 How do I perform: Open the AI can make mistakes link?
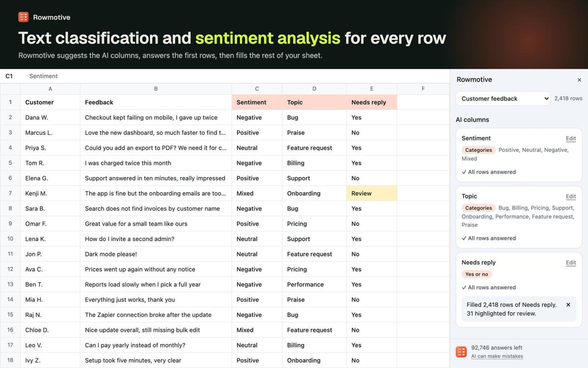[497, 356]
